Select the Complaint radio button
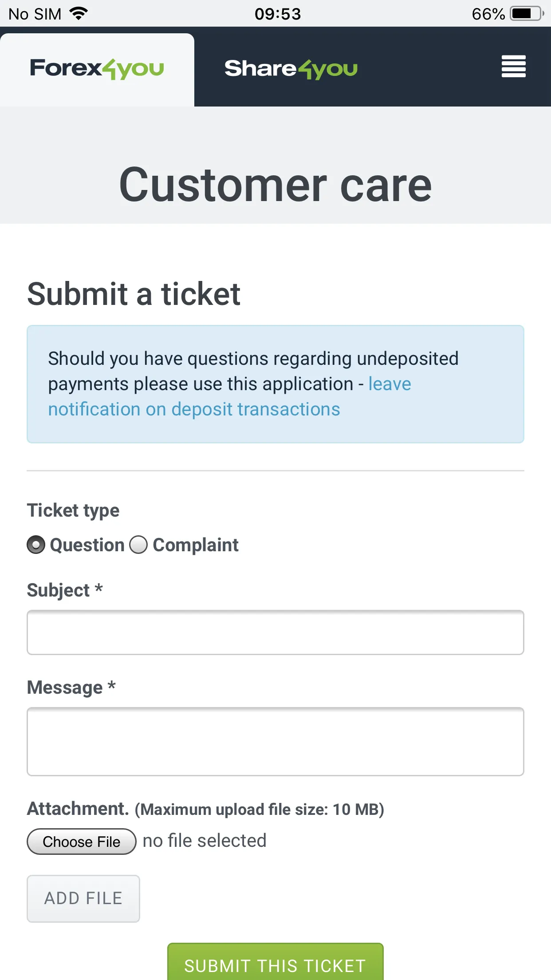Image resolution: width=551 pixels, height=980 pixels. 138,545
